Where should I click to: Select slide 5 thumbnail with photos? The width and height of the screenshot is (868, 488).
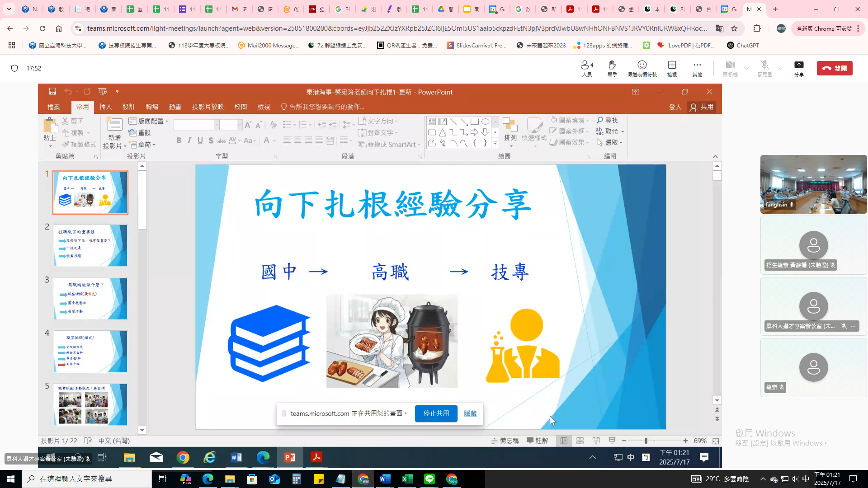[x=90, y=404]
